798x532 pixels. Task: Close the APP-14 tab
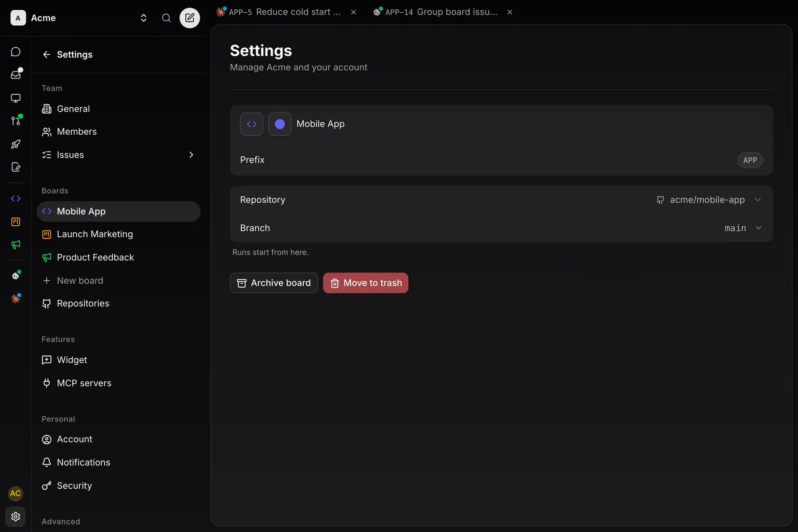[x=510, y=12]
